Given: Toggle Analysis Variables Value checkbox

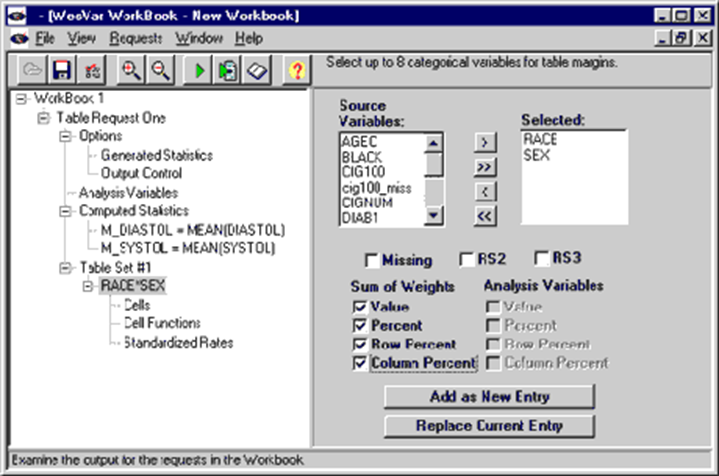Looking at the screenshot, I should pos(493,307).
